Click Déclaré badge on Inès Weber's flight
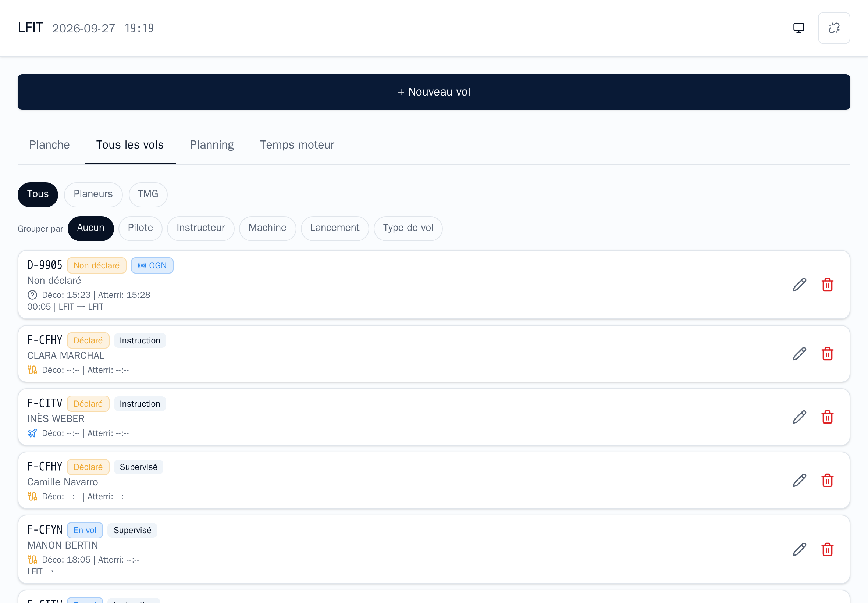This screenshot has height=603, width=868. [x=88, y=404]
